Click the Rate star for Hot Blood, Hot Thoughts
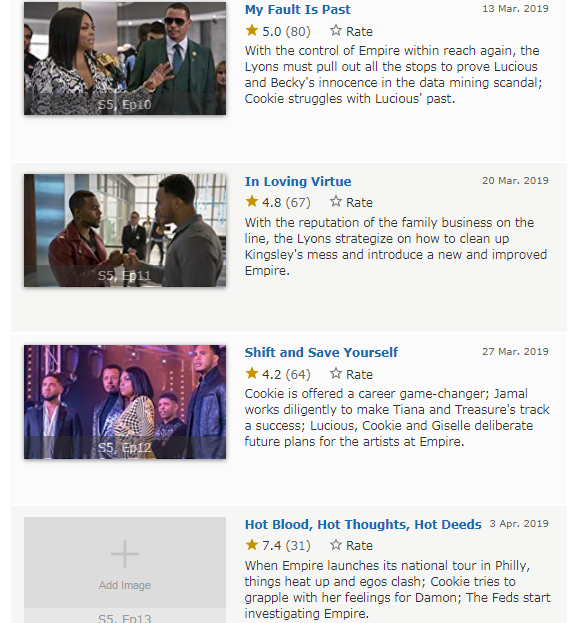Viewport: 576px width, 623px height. (336, 544)
